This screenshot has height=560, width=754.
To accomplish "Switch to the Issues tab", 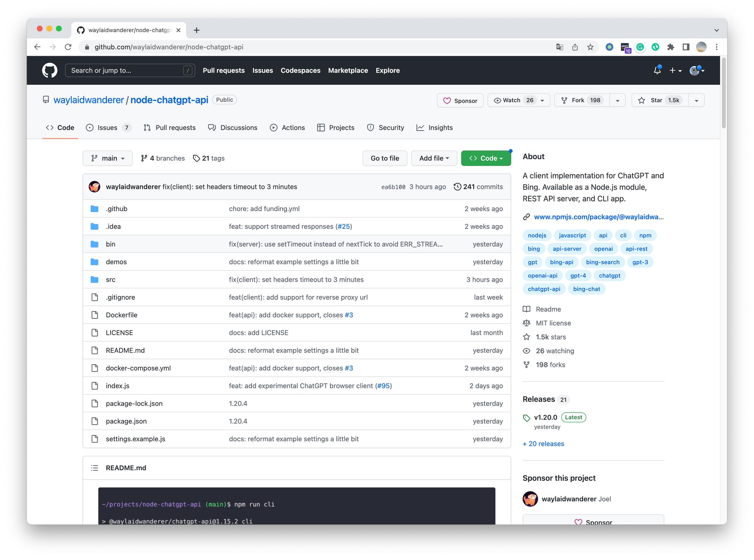I will [x=106, y=127].
